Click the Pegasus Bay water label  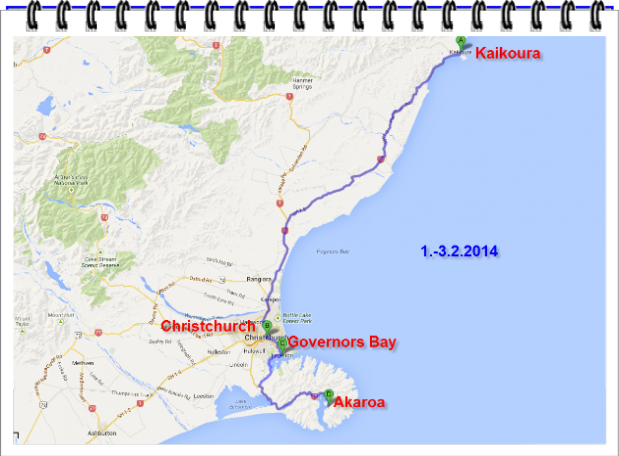pos(333,251)
